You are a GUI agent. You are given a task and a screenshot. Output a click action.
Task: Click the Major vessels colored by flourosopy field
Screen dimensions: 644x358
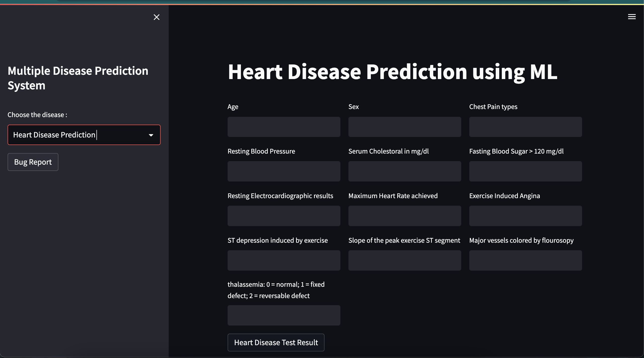[x=525, y=260]
